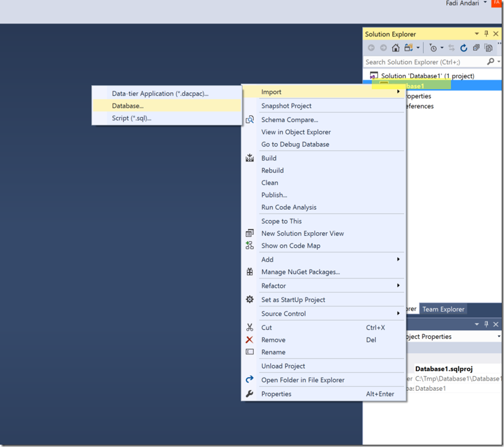Open the Pending Changes Filter dropdown arrow
This screenshot has height=447, width=504.
click(x=442, y=48)
